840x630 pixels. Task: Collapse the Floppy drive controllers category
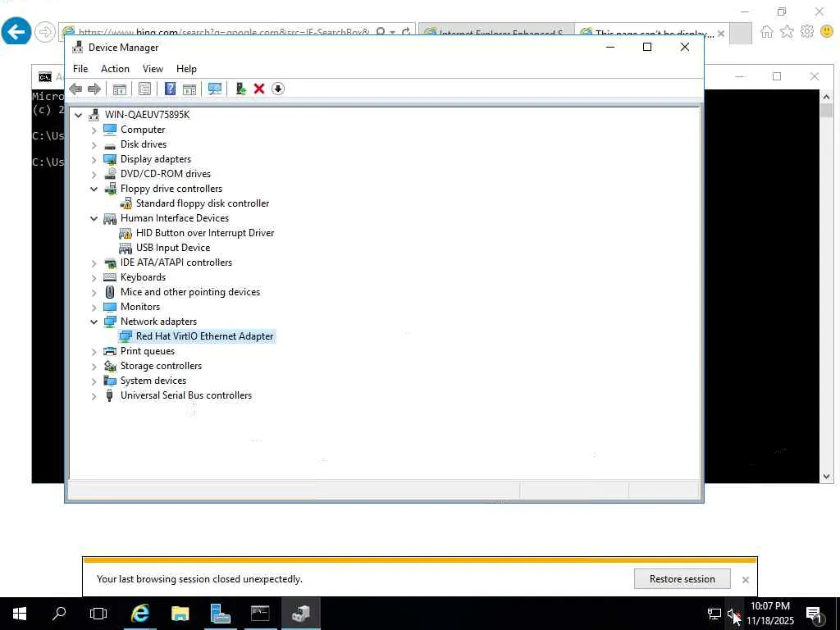click(94, 189)
